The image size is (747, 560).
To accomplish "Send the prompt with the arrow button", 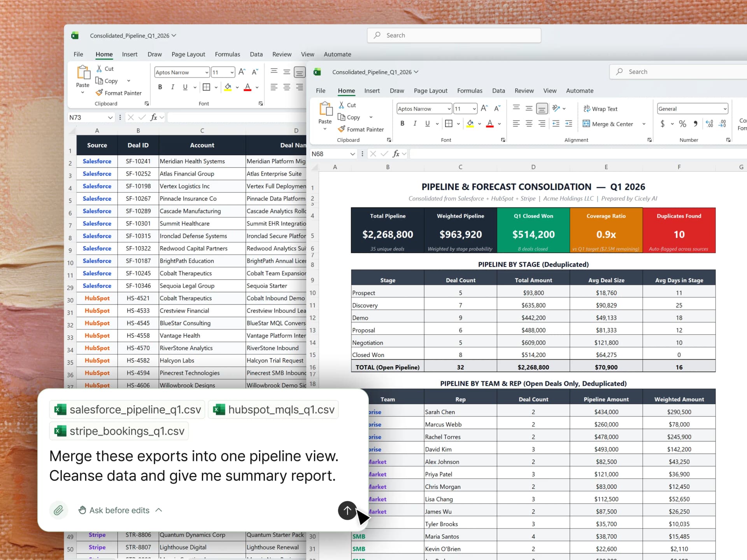I will [347, 510].
